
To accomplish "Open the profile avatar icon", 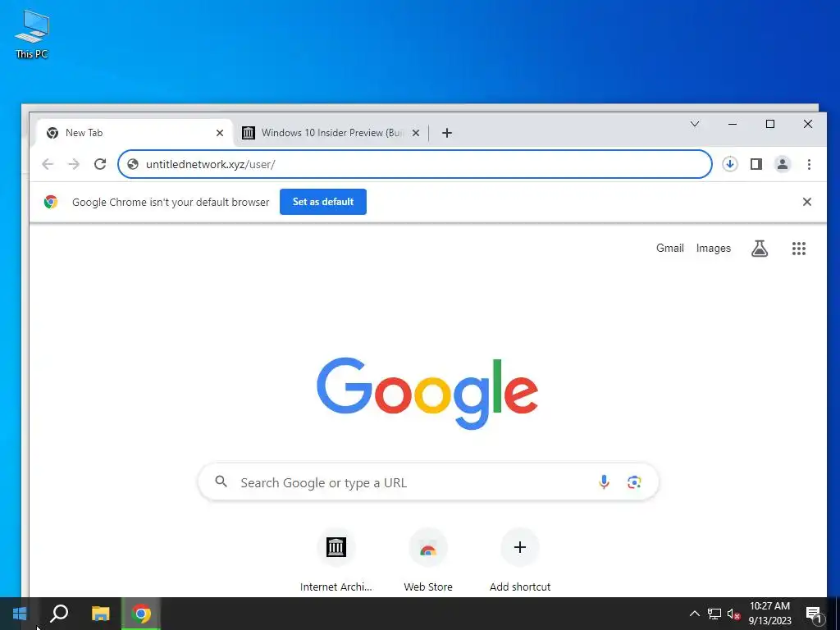I will click(x=782, y=164).
